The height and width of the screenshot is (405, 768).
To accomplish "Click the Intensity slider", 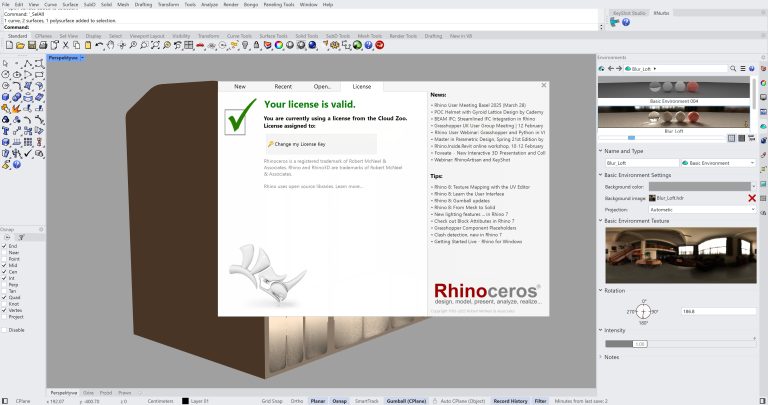I will point(680,343).
